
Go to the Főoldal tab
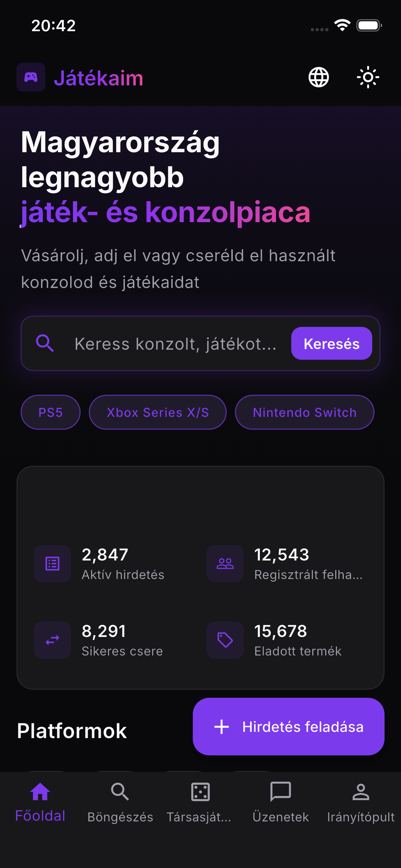40,803
